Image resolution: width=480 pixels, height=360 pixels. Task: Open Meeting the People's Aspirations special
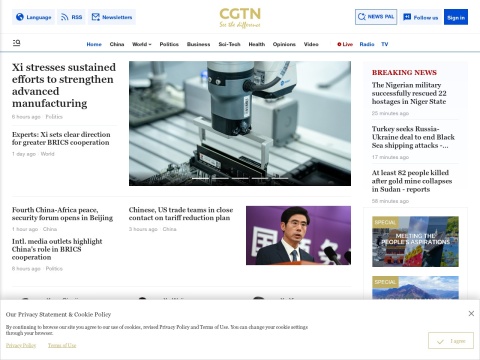click(415, 241)
